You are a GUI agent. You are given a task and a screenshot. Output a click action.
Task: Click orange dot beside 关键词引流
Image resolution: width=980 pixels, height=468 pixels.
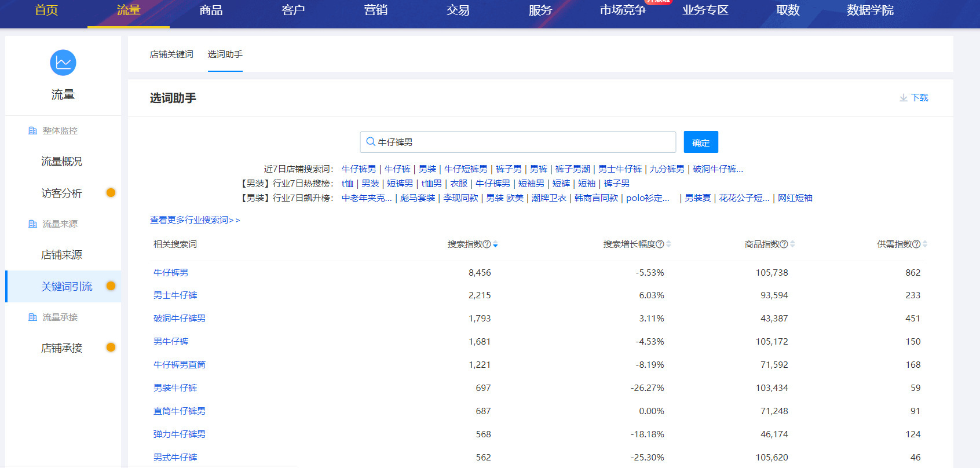111,286
